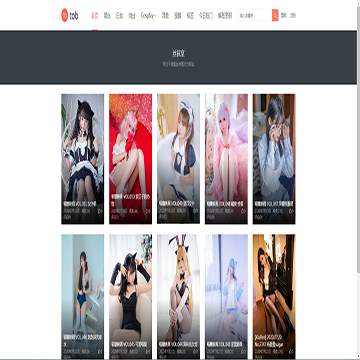Click the like icon on the VOL.047 card
This screenshot has height=360, width=360.
pos(291,211)
